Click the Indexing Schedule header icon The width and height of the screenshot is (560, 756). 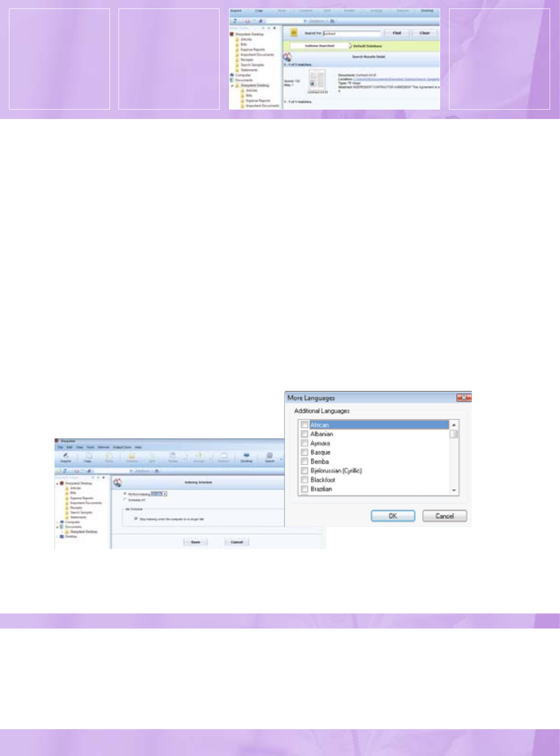[118, 482]
